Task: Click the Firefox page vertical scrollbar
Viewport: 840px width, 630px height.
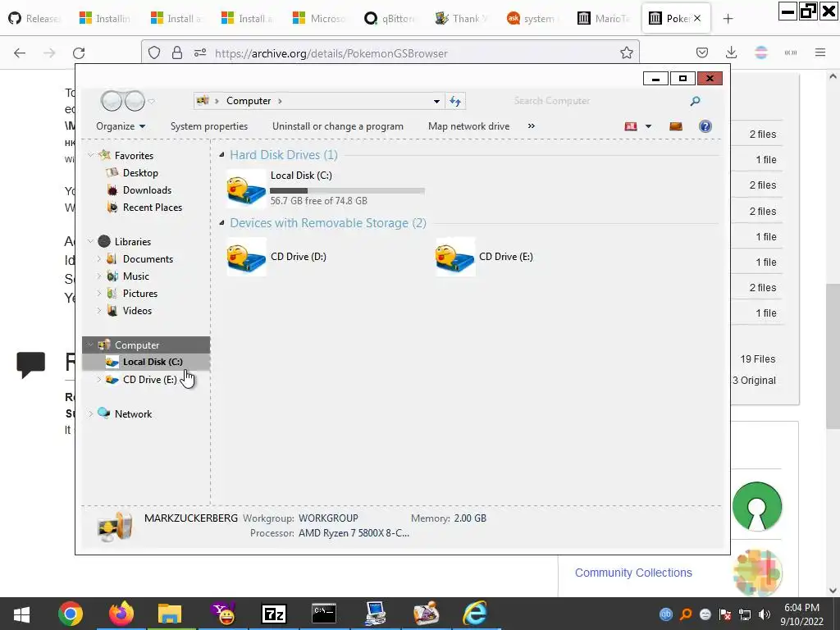Action: tap(833, 356)
